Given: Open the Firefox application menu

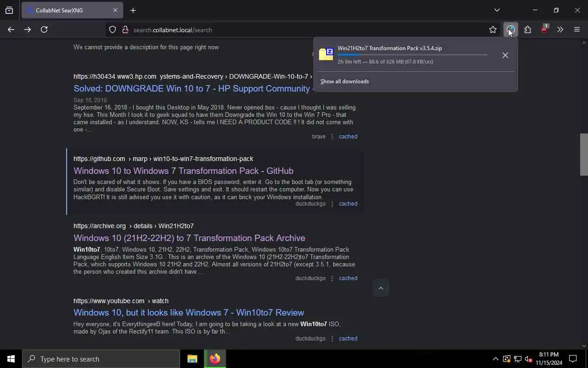Looking at the screenshot, I should pyautogui.click(x=577, y=30).
